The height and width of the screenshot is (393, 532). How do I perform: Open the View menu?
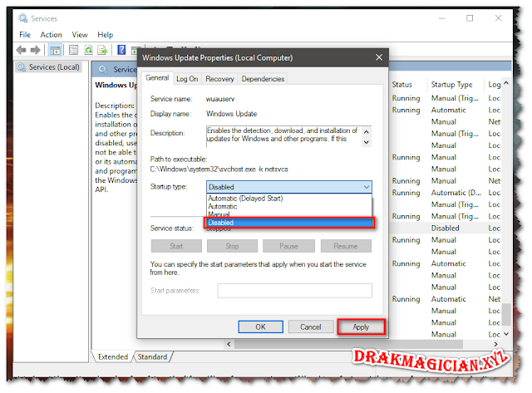[x=80, y=35]
